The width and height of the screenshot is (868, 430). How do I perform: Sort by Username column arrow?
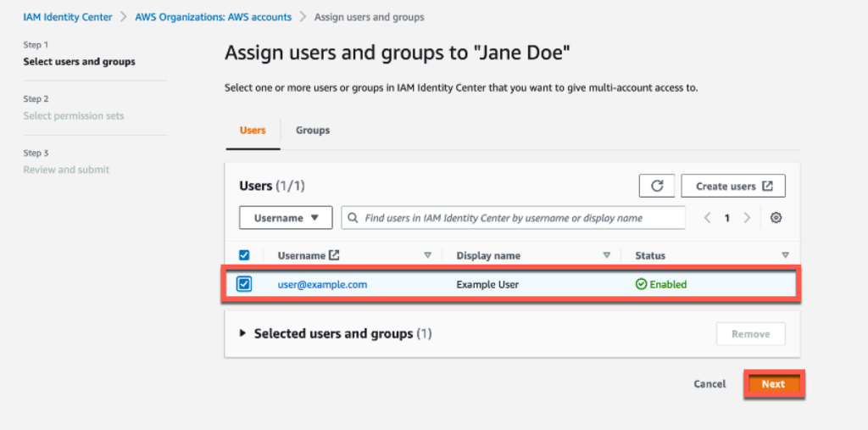click(x=427, y=255)
